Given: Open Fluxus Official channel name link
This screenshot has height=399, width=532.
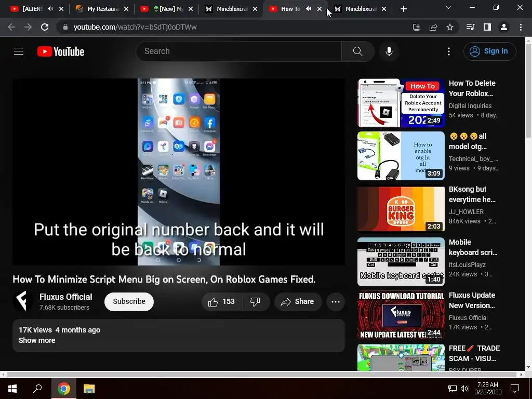Looking at the screenshot, I should point(66,297).
